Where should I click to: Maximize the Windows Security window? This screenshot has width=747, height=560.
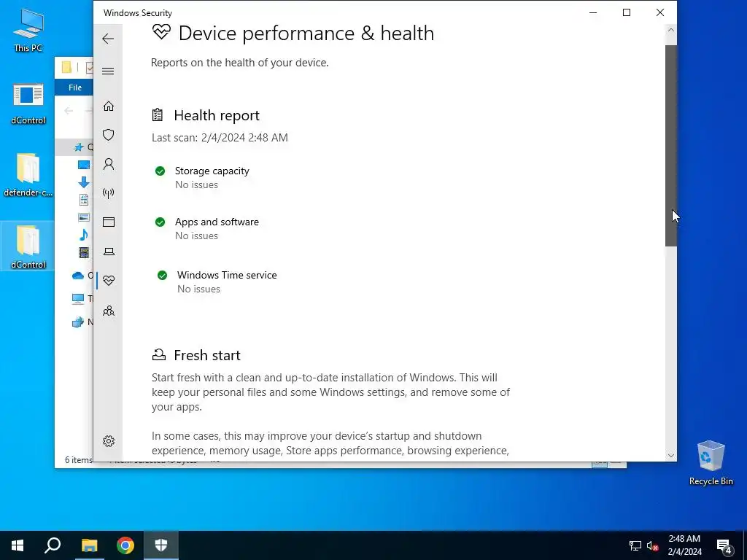627,13
